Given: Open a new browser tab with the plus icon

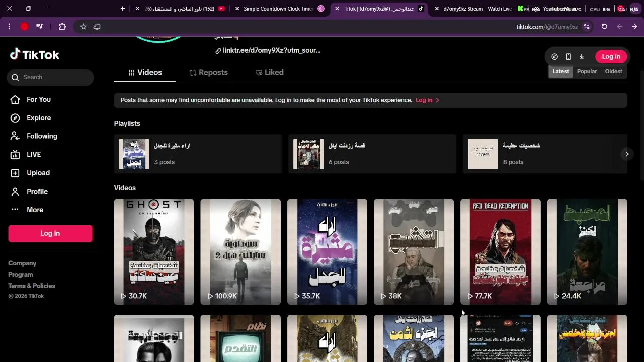Looking at the screenshot, I should [x=123, y=9].
